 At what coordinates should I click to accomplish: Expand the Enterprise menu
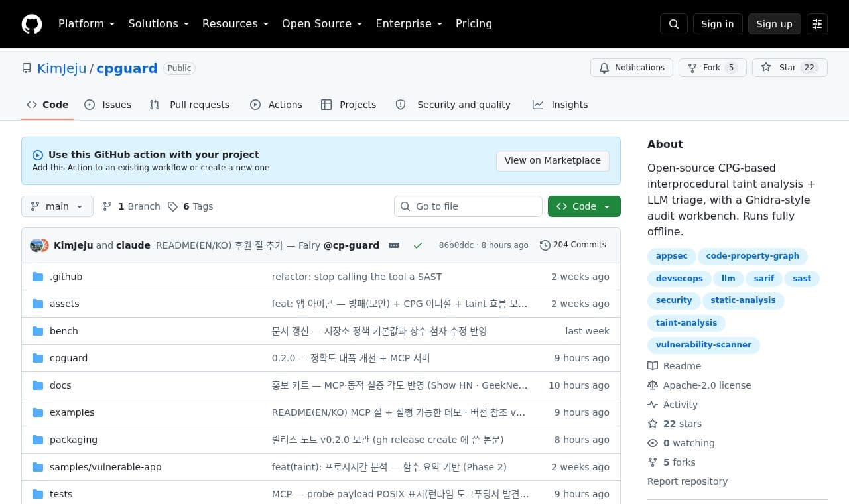(409, 24)
